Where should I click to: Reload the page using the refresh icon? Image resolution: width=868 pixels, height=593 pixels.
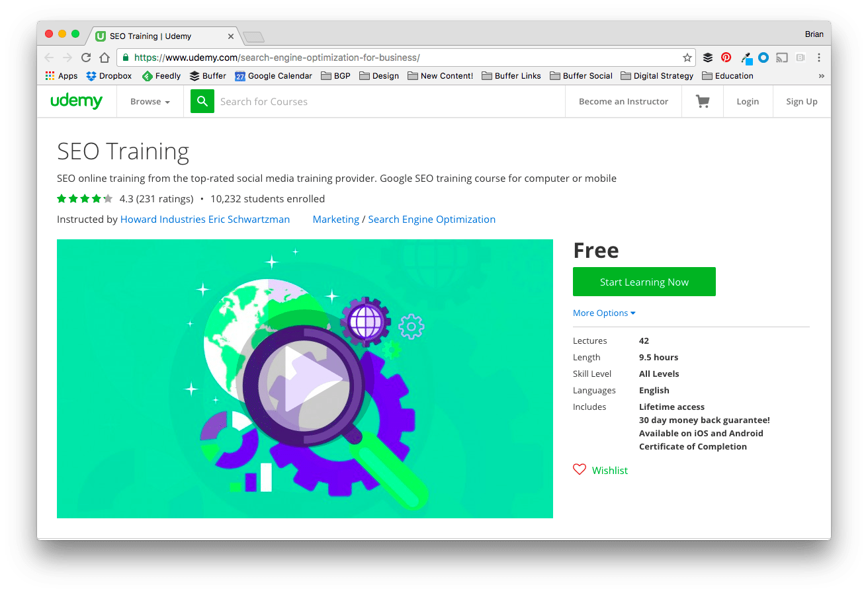coord(85,58)
